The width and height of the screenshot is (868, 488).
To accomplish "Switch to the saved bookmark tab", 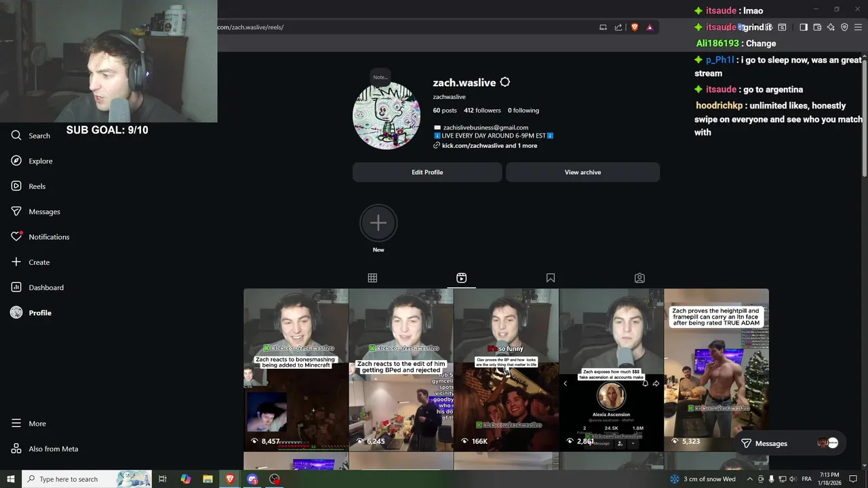I will [x=551, y=278].
